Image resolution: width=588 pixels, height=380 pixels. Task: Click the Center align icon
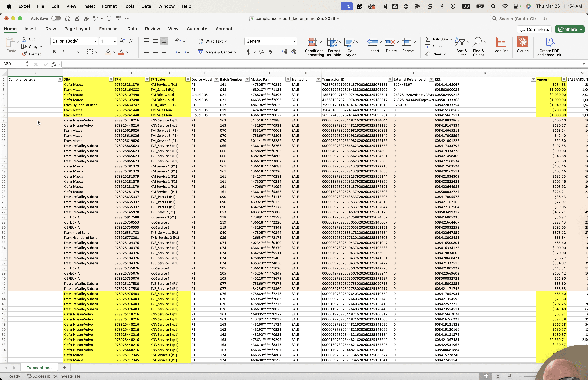[x=155, y=52]
